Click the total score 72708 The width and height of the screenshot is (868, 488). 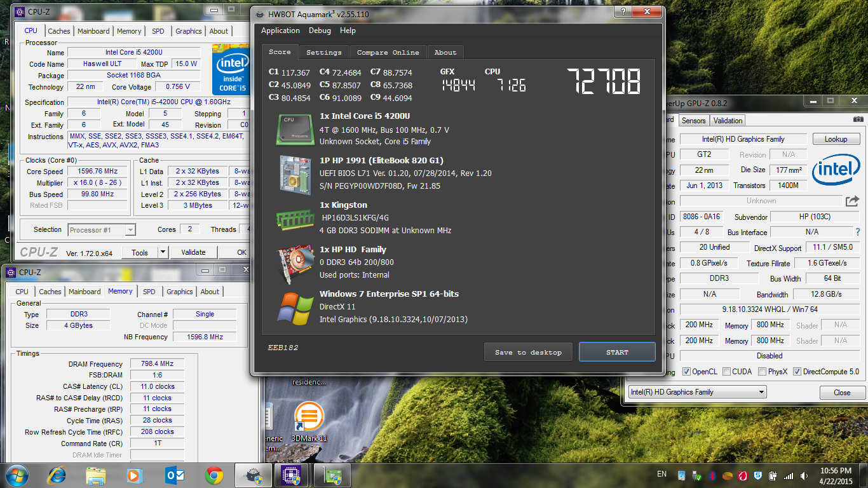pos(604,81)
